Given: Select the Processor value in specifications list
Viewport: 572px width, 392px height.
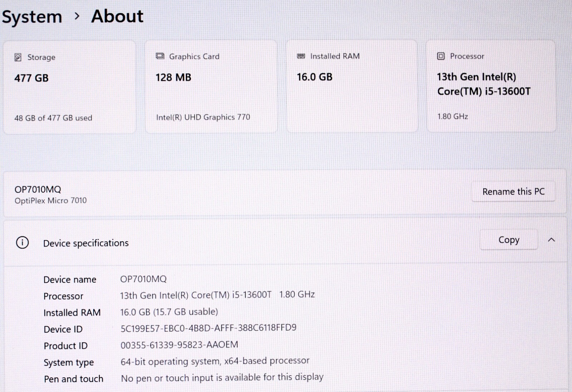Looking at the screenshot, I should coord(217,295).
